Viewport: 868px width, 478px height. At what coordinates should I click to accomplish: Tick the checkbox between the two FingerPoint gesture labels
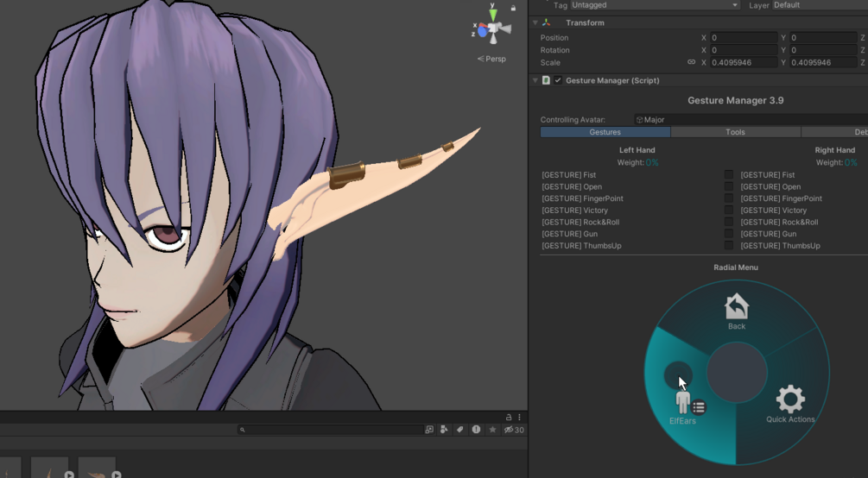pyautogui.click(x=728, y=198)
